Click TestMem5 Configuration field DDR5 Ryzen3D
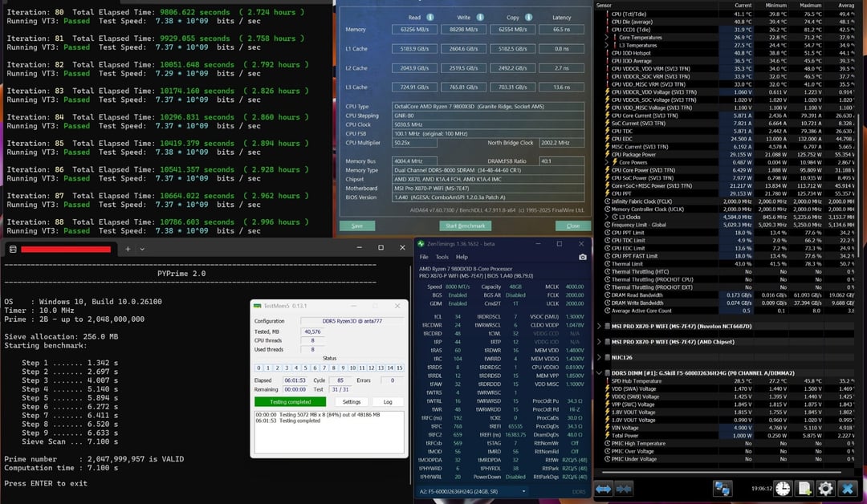Image resolution: width=867 pixels, height=504 pixels. [x=352, y=321]
